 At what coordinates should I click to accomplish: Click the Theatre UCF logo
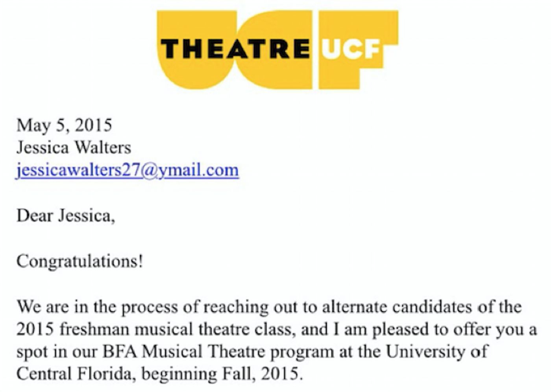(277, 50)
